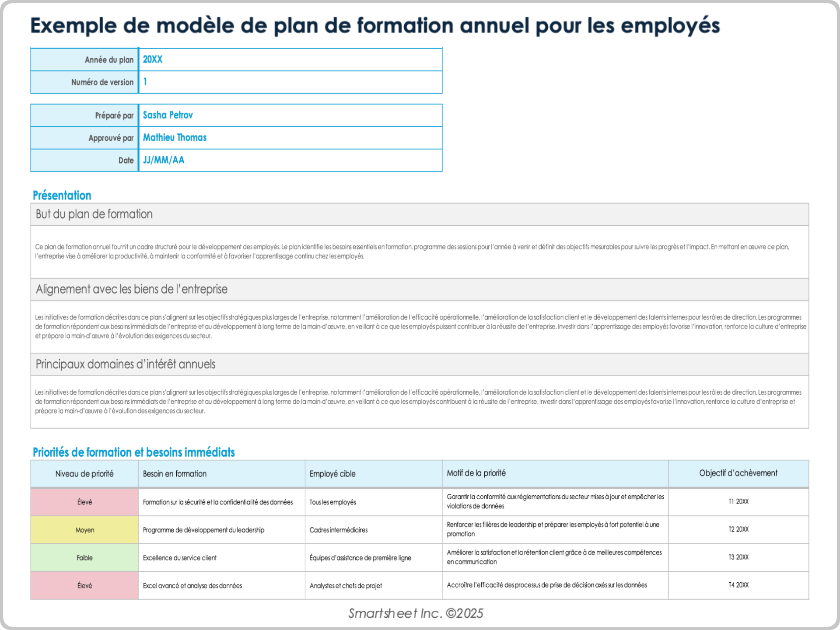Select the T3 20XX completion target cell
This screenshot has height=630, width=840.
point(738,557)
